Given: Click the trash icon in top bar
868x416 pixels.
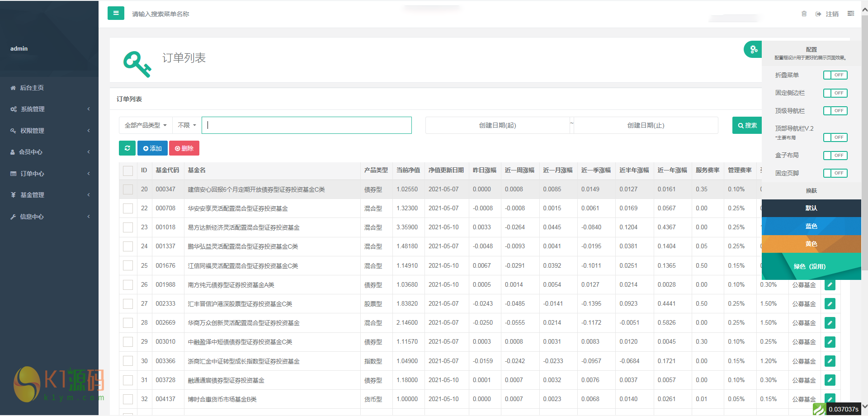Looking at the screenshot, I should (804, 14).
